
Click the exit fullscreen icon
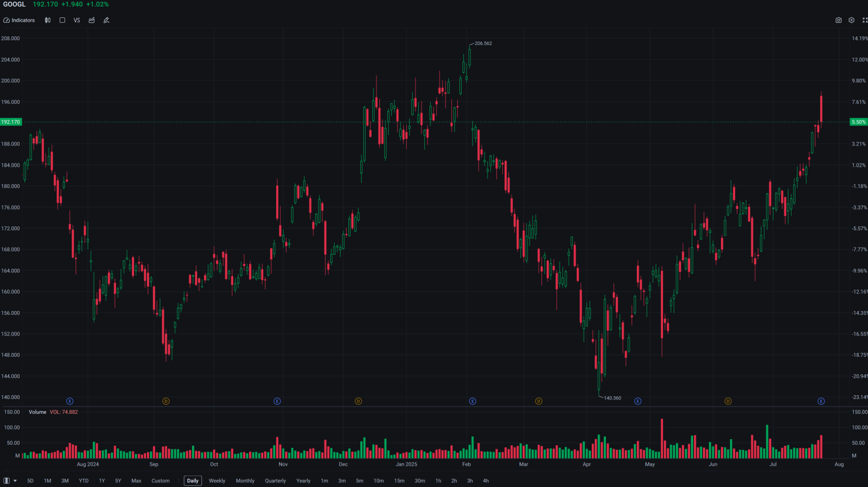coord(864,20)
